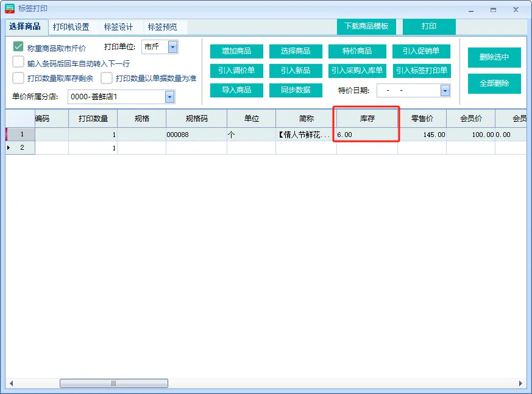Click the 标签打印 app icon in title bar
The image size is (532, 394).
pyautogui.click(x=10, y=9)
